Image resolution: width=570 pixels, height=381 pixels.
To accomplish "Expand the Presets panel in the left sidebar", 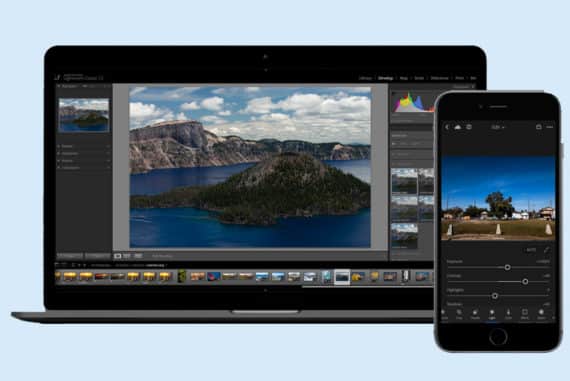I will (66, 146).
